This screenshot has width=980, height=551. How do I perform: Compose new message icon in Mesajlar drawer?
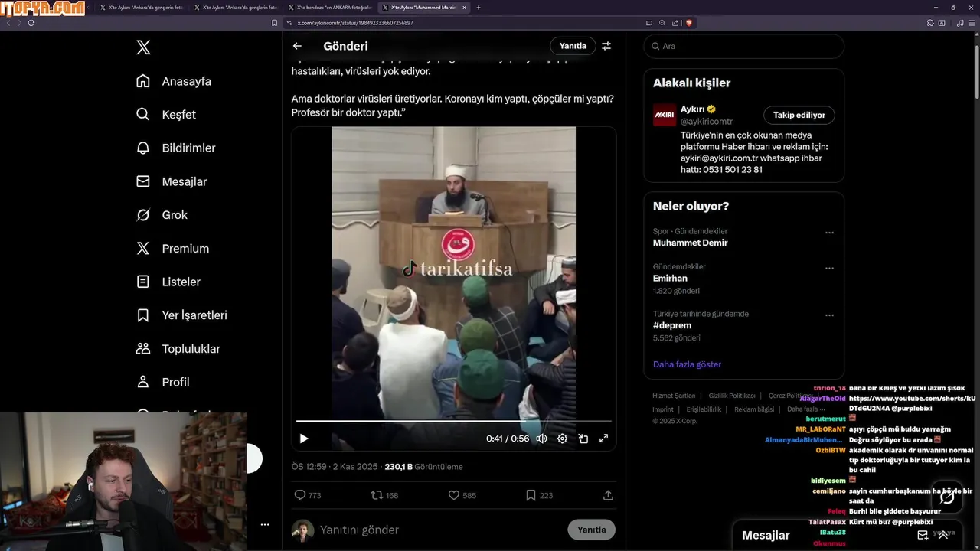coord(923,535)
